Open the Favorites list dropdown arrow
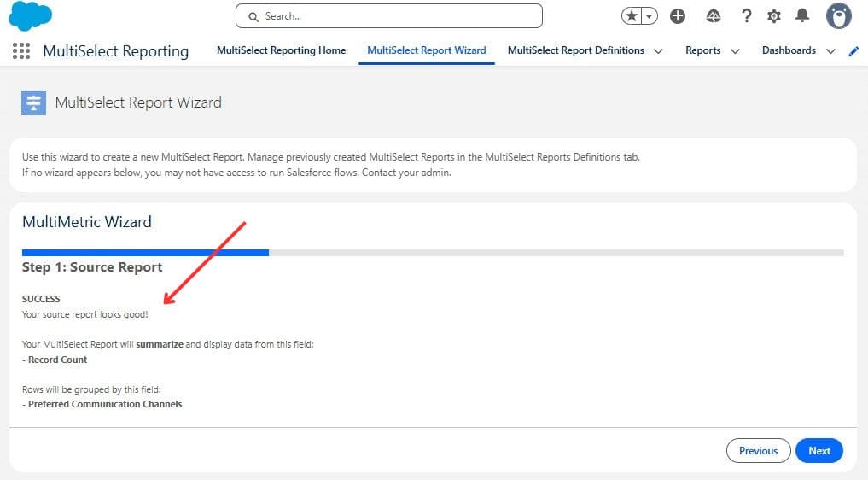 pos(650,16)
